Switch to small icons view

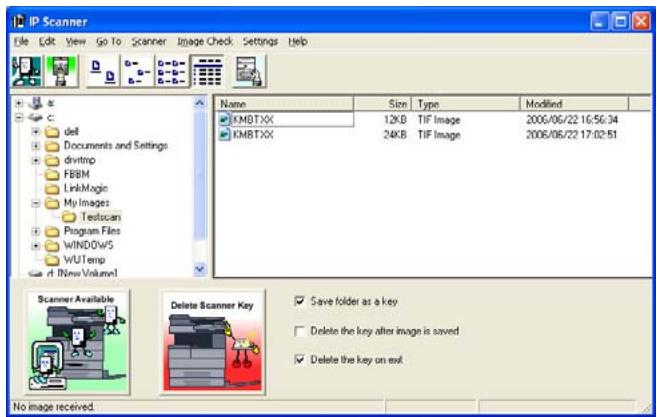[x=137, y=72]
